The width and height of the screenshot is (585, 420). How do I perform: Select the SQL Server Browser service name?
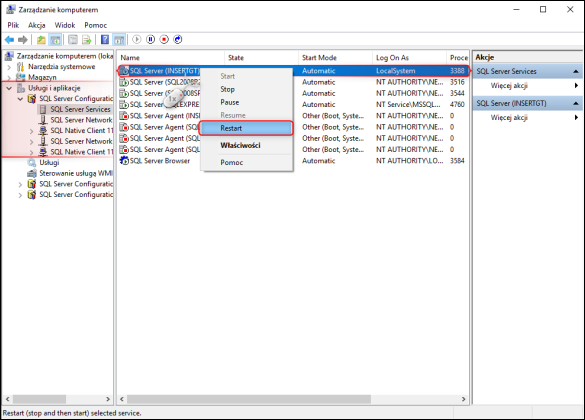(160, 161)
